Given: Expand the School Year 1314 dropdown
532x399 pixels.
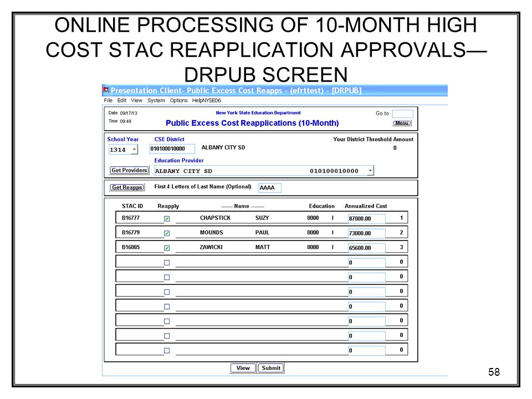Looking at the screenshot, I should tap(134, 149).
